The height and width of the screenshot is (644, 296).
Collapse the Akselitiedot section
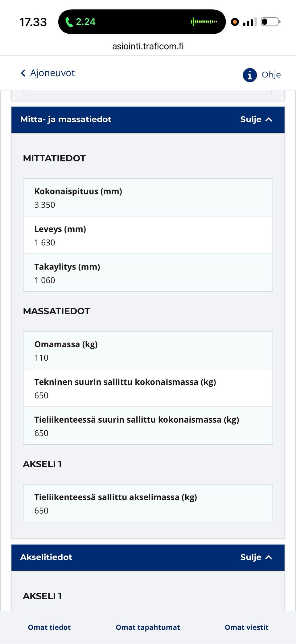pyautogui.click(x=256, y=557)
